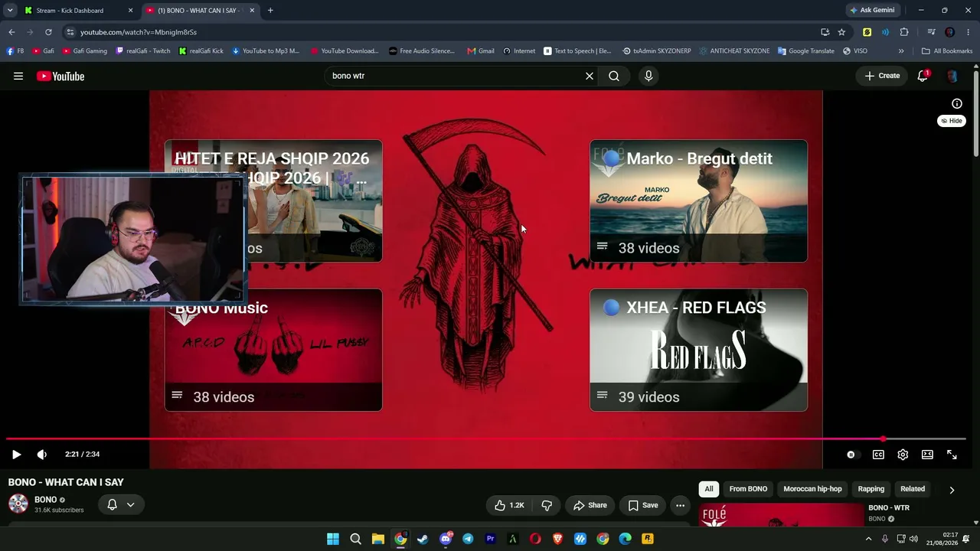Bookmark this page with the star
Viewport: 980px width, 551px height.
click(841, 32)
